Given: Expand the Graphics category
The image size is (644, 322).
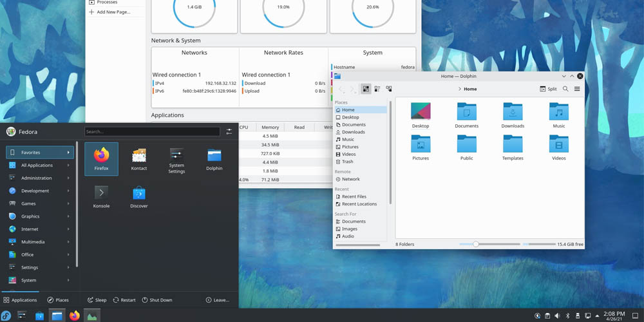Looking at the screenshot, I should click(x=40, y=216).
